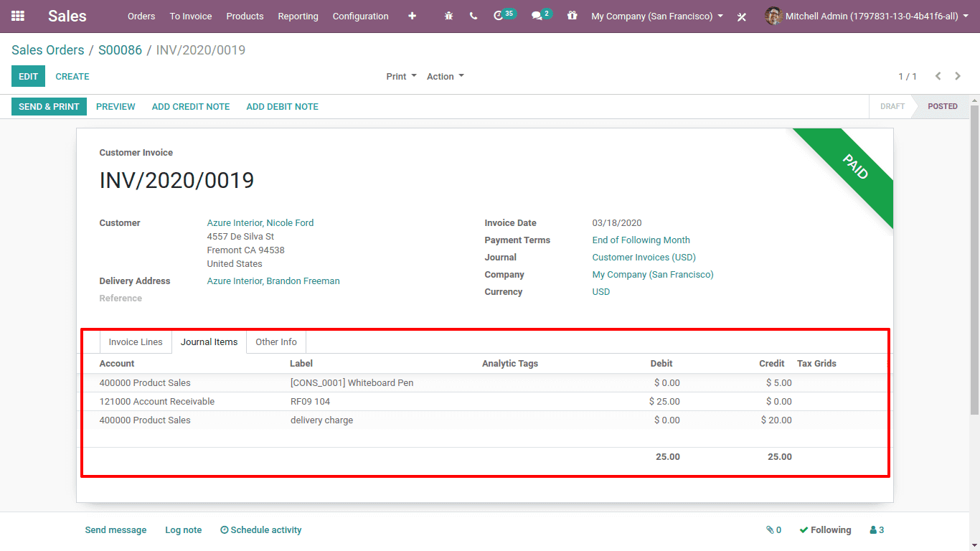Screen dimensions: 980x551
Task: Click the attachments paperclip icon
Action: click(773, 530)
